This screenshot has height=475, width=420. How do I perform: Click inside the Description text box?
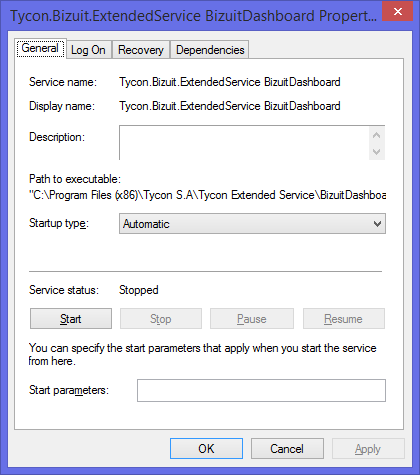pyautogui.click(x=244, y=143)
